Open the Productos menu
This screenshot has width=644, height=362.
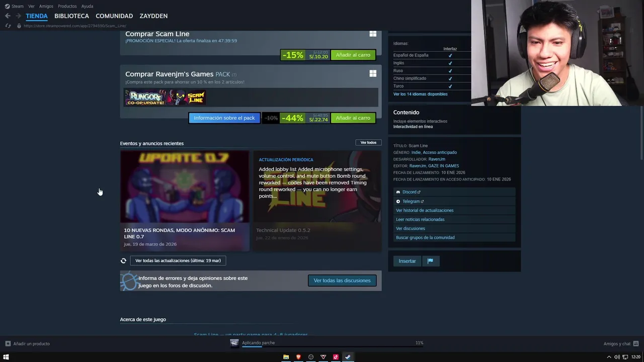pyautogui.click(x=67, y=6)
